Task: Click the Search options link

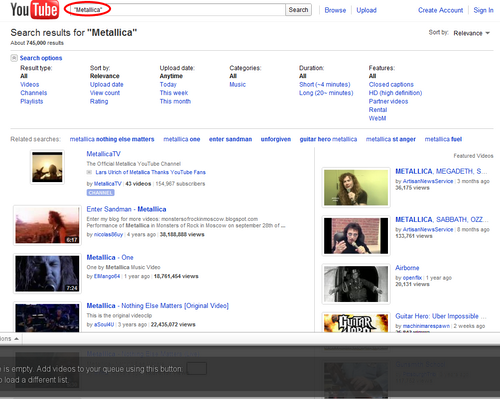Action: (x=41, y=58)
